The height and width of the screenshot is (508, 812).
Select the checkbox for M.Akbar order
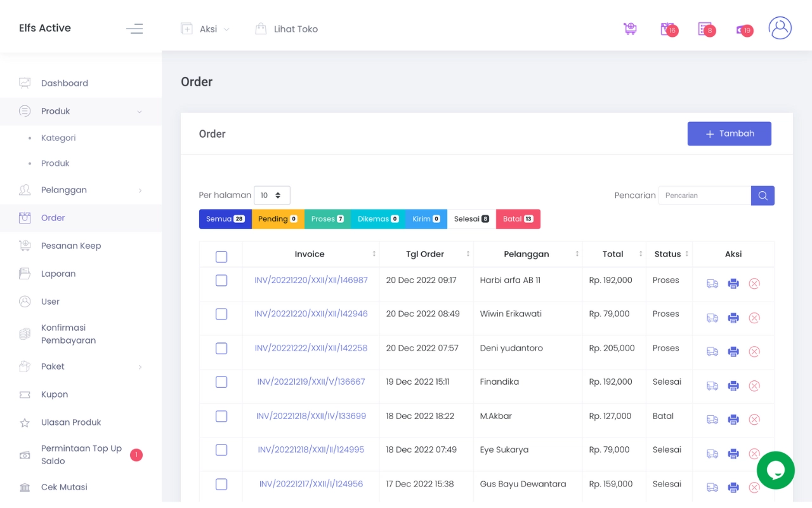pyautogui.click(x=221, y=417)
